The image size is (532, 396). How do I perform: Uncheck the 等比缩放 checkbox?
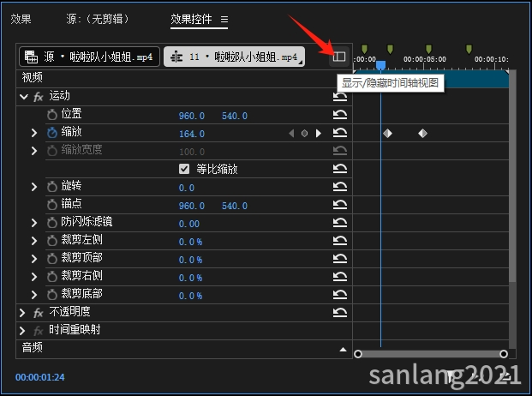(x=184, y=169)
